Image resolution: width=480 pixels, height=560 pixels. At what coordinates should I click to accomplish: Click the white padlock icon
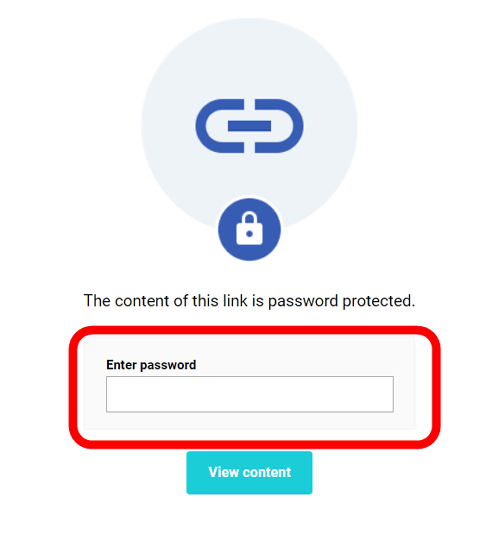click(x=249, y=229)
